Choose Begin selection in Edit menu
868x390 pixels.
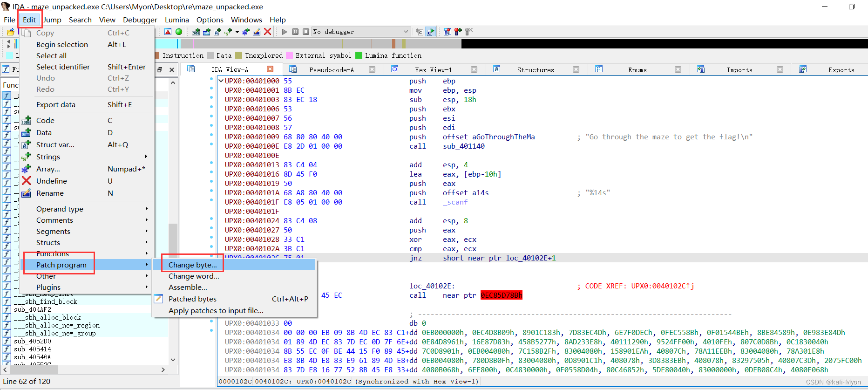(x=88, y=44)
